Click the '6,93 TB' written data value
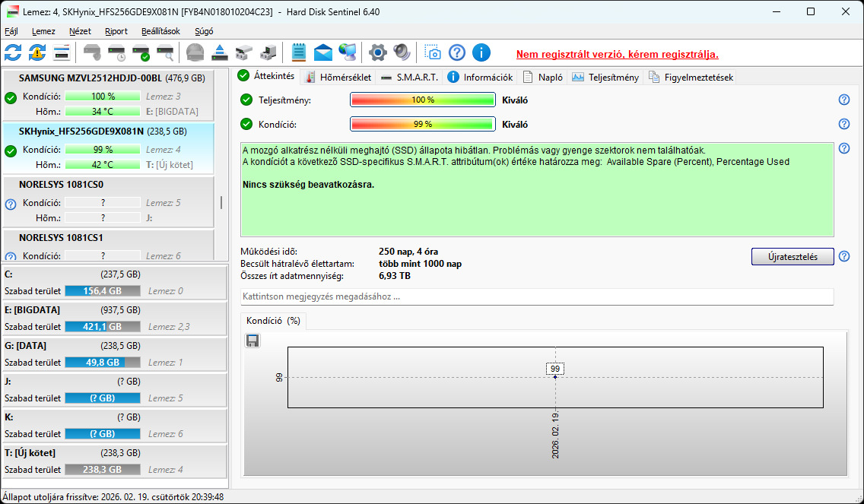This screenshot has width=864, height=504. (x=395, y=276)
